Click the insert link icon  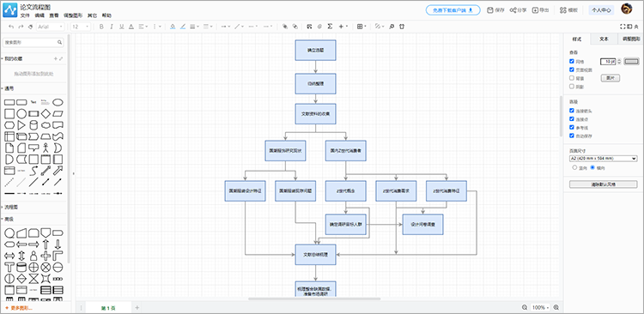[319, 27]
